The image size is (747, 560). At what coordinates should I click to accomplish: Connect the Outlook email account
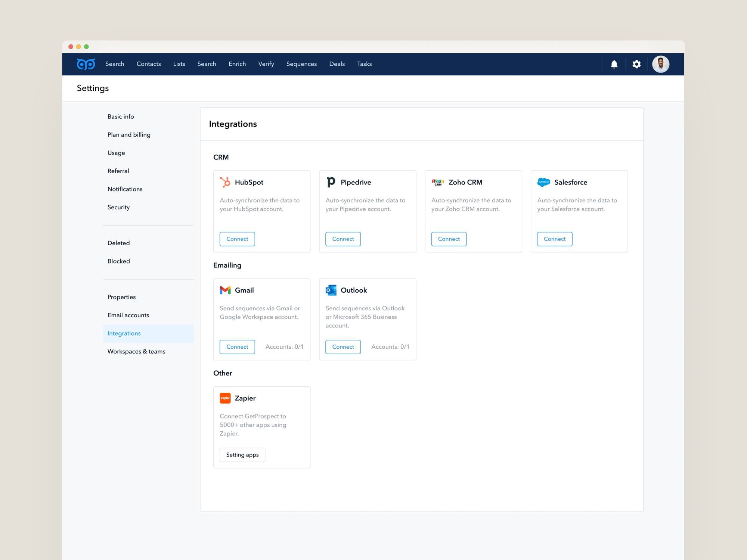[x=343, y=347]
